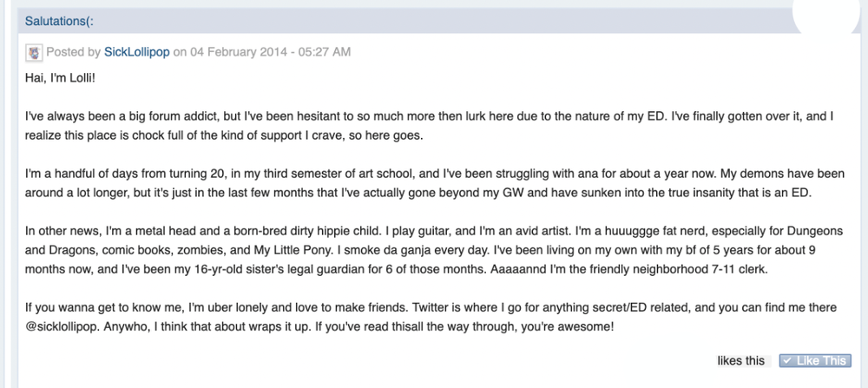Open the "Salutations(:" post title
The image size is (868, 388).
coord(59,22)
